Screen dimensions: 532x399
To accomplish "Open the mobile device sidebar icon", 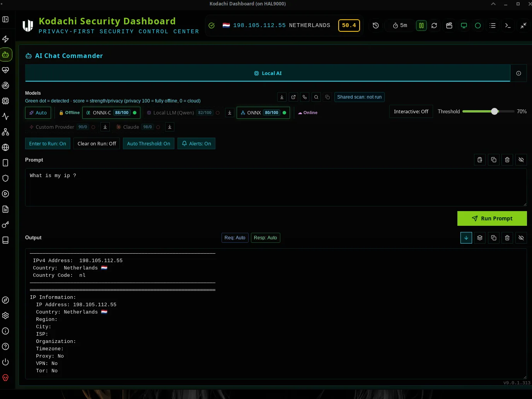I will [x=5, y=163].
